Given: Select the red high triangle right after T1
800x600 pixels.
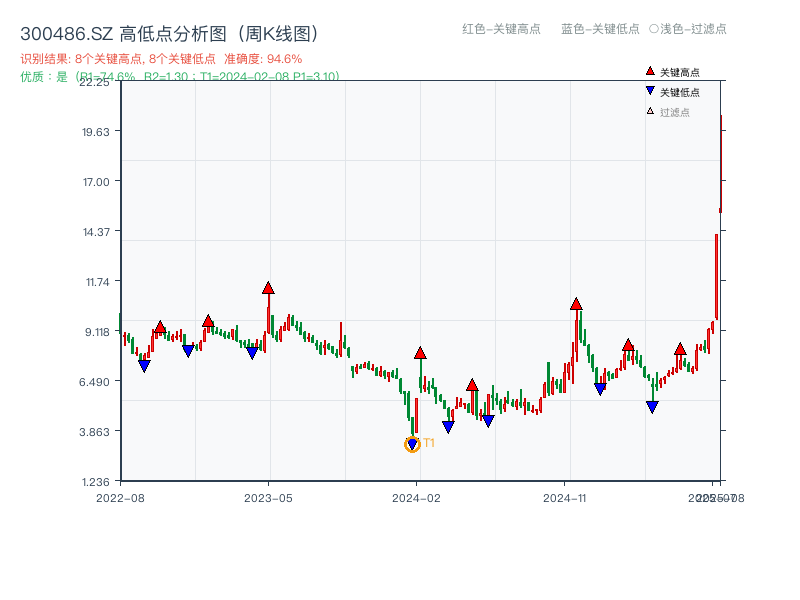Looking at the screenshot, I should [420, 353].
